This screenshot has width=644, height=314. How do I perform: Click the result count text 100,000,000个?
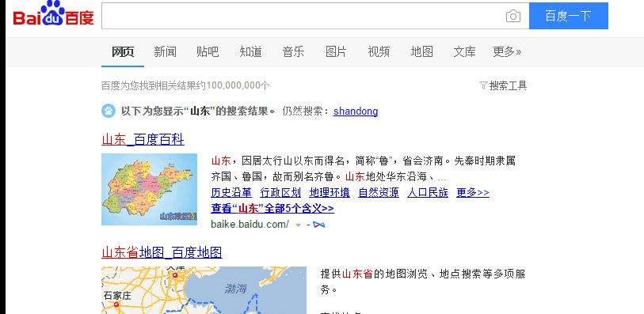(x=238, y=85)
